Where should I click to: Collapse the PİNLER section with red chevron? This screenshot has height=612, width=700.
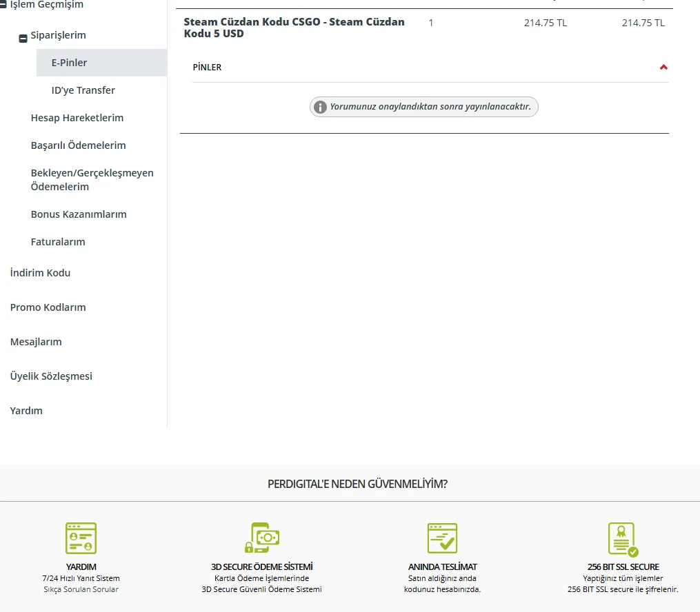pos(663,68)
